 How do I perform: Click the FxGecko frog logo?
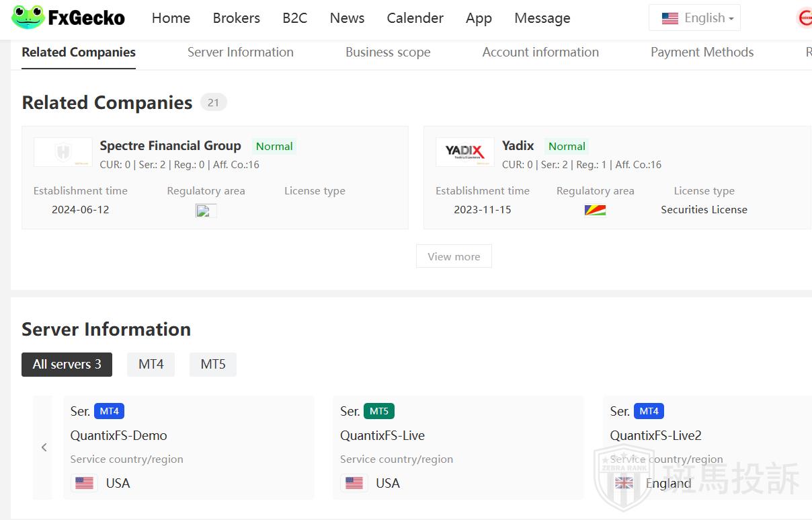pos(28,17)
